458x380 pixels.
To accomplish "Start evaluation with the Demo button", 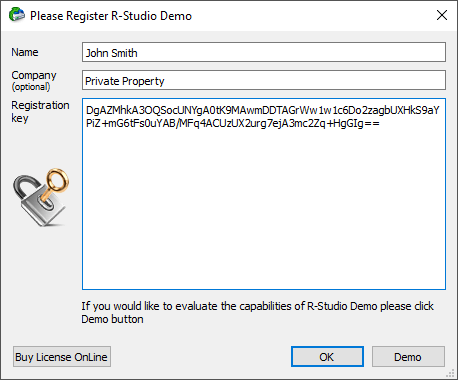I will [408, 357].
